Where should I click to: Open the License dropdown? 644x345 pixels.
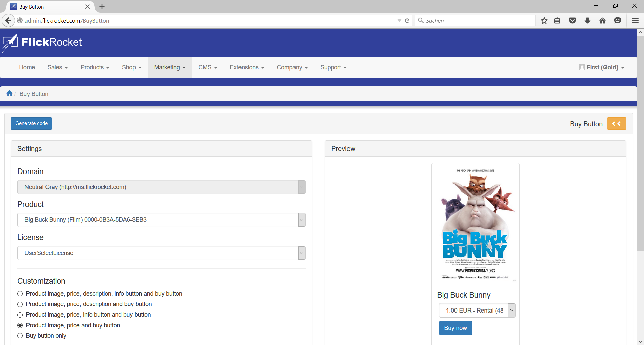click(x=161, y=253)
